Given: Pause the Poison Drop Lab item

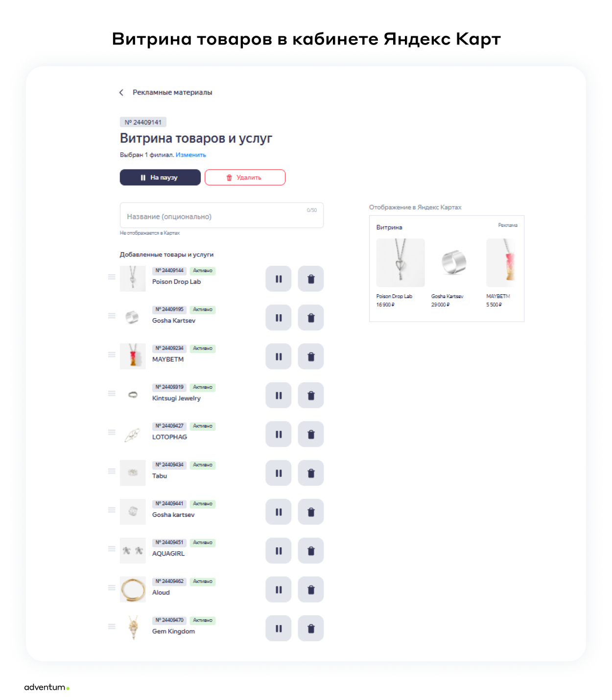Looking at the screenshot, I should tap(278, 279).
